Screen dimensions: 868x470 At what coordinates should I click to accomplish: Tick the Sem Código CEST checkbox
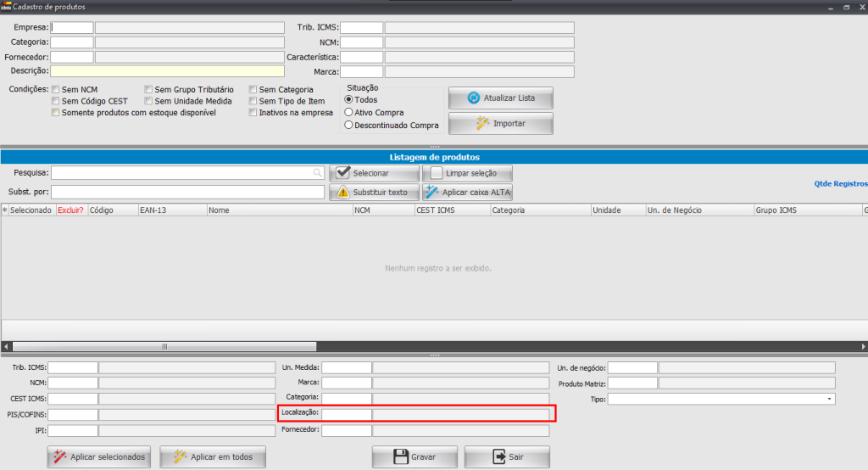pos(56,101)
